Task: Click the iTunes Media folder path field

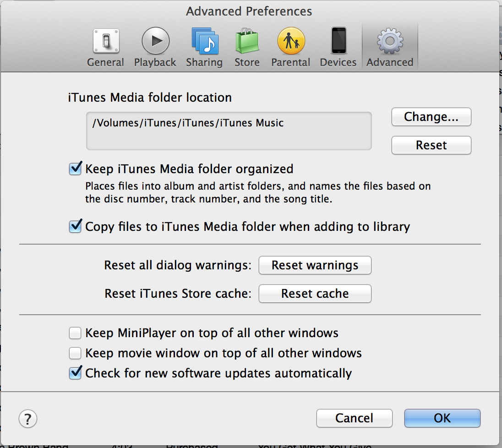Action: click(229, 131)
